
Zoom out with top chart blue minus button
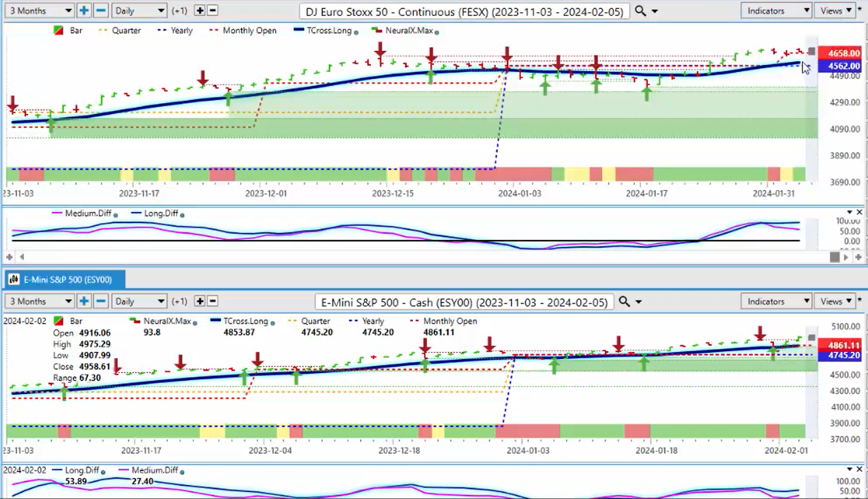tap(101, 10)
